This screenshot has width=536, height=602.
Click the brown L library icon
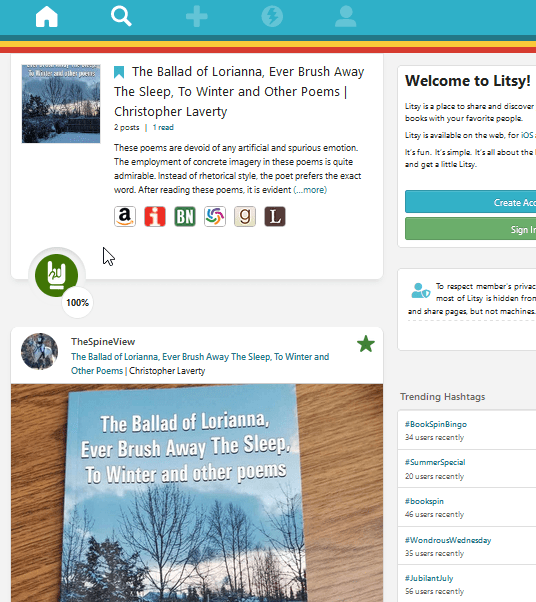click(x=275, y=217)
